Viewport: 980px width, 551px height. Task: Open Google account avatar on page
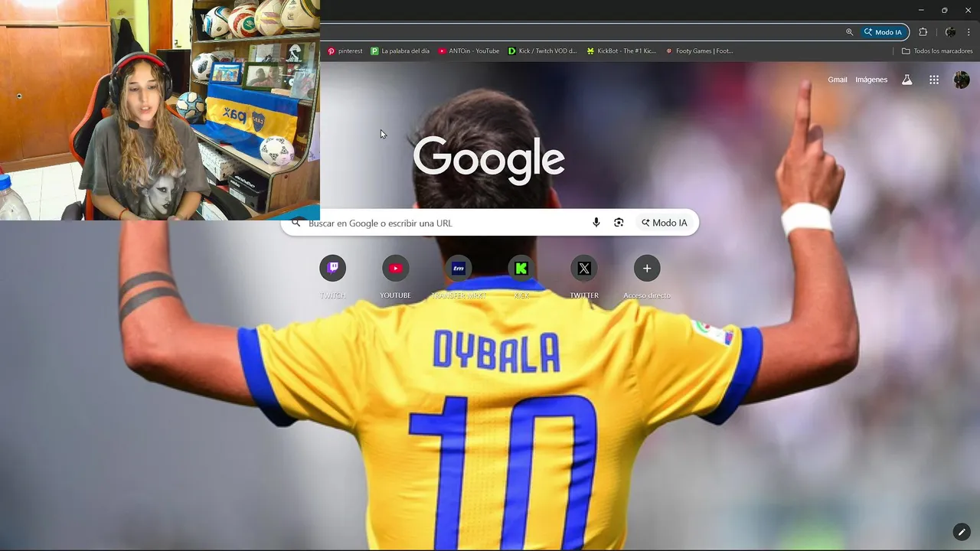(x=962, y=80)
